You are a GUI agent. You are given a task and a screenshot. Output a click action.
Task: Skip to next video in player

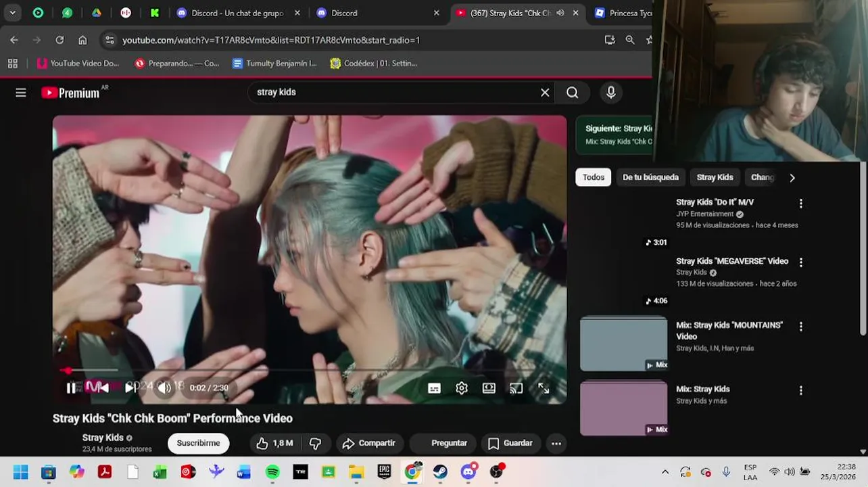pos(132,388)
